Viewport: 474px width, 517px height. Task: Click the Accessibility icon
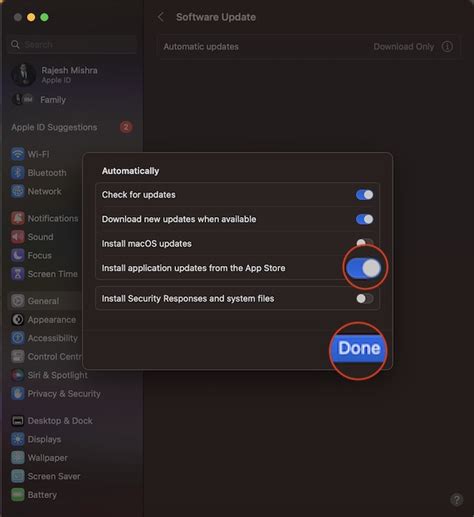click(x=18, y=338)
